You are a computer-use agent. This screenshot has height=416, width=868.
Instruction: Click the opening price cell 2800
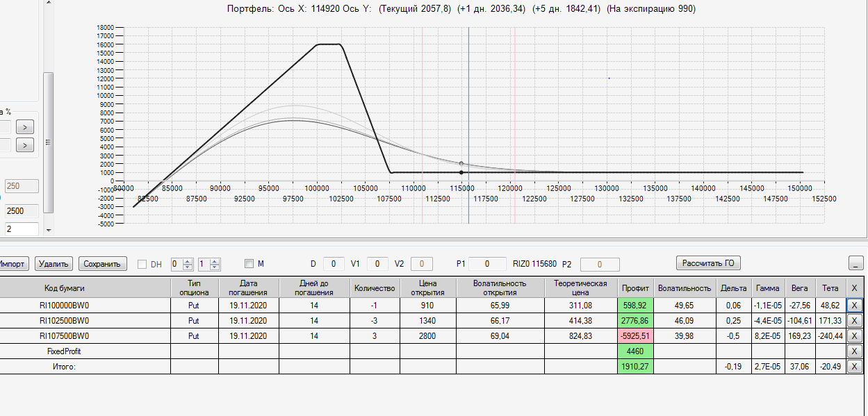pos(427,336)
